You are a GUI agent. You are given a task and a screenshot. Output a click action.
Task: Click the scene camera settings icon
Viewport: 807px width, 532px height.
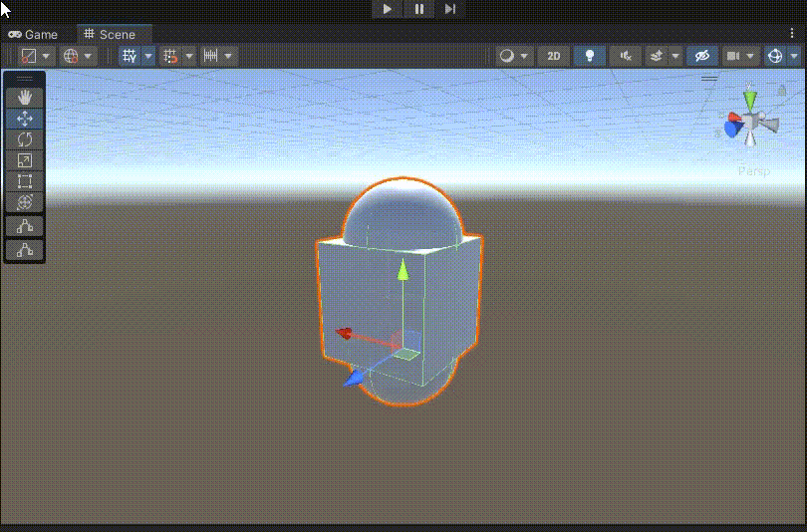[733, 56]
